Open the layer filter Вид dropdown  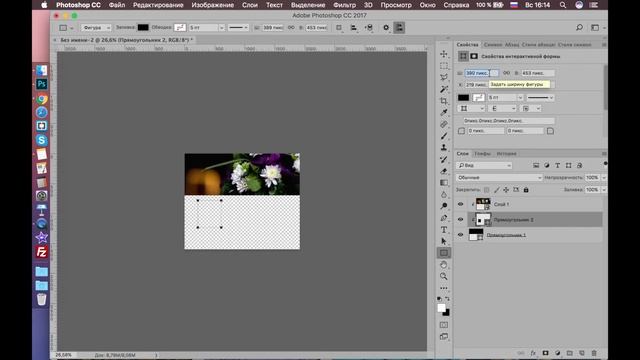click(484, 165)
